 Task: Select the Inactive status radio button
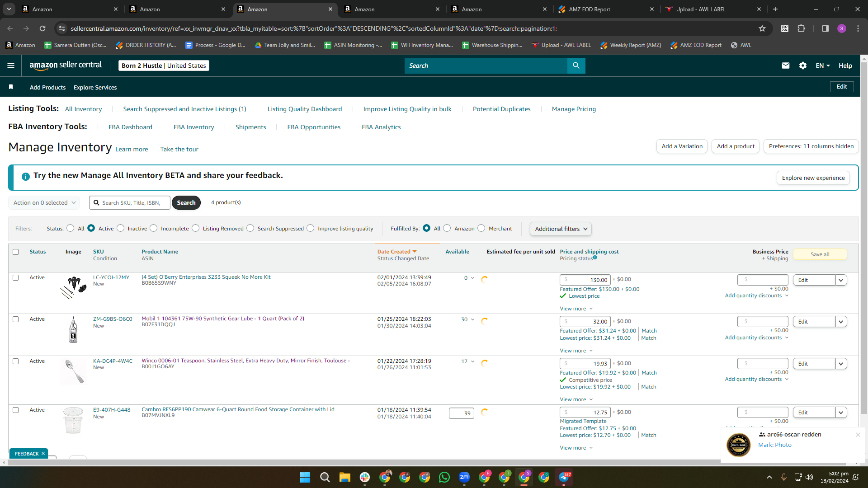click(121, 228)
